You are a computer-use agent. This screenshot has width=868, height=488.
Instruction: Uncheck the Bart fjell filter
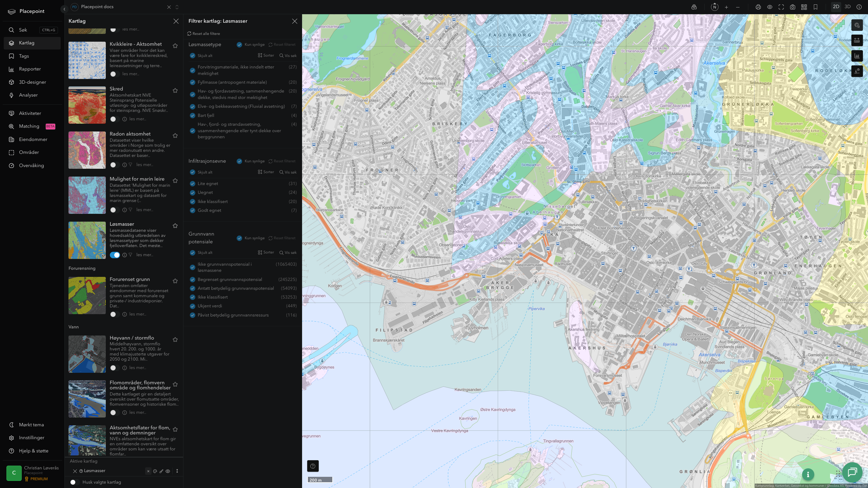coord(193,116)
